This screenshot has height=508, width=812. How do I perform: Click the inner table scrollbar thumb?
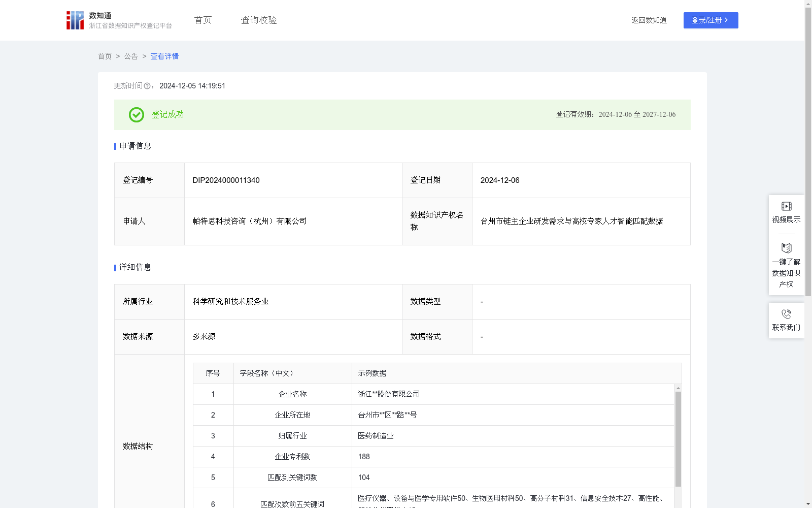[x=678, y=439]
